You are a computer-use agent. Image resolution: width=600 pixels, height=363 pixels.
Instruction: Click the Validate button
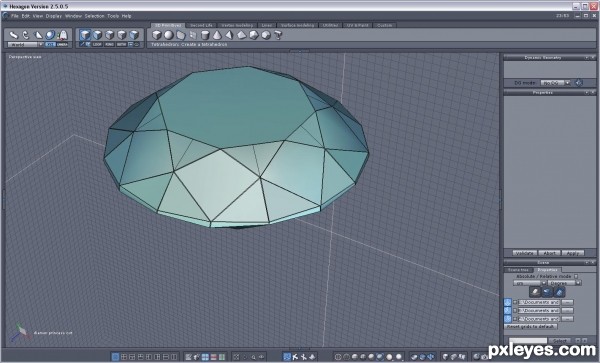coord(524,253)
